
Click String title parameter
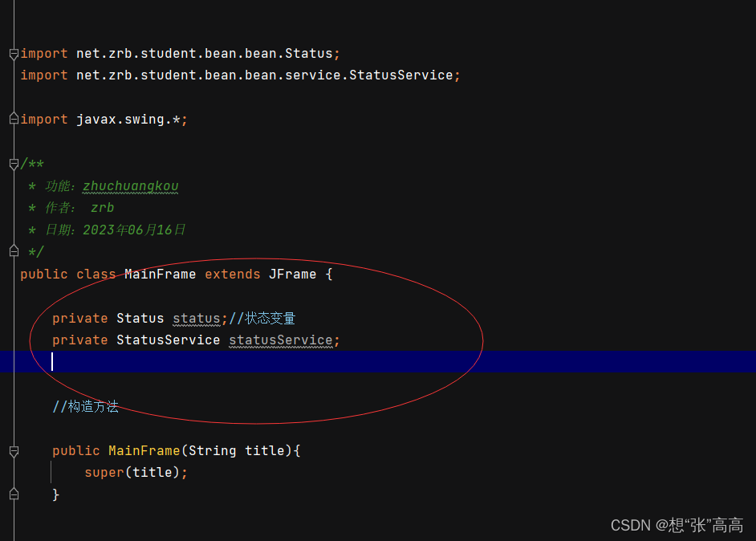point(237,451)
